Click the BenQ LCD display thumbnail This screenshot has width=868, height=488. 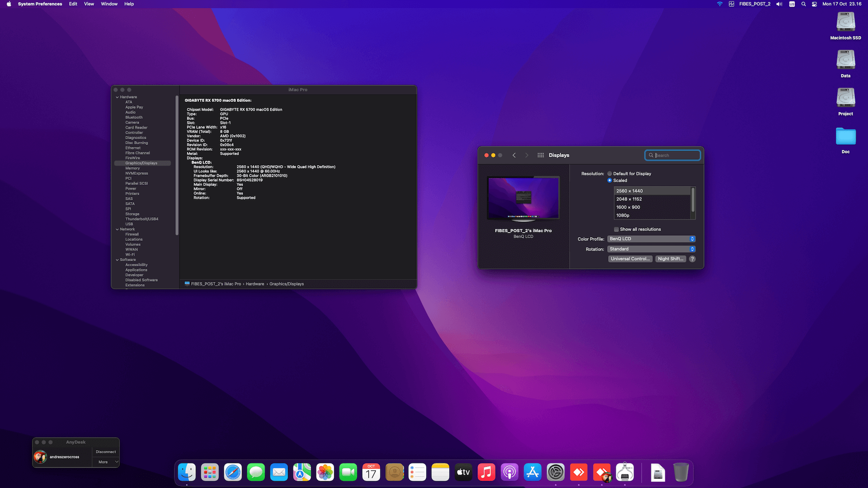(x=524, y=198)
